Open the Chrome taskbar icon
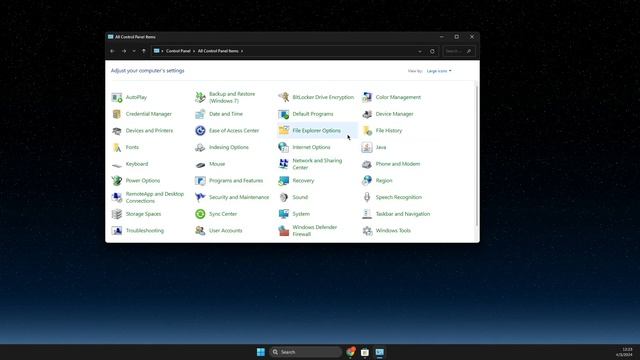640x360 pixels. [x=351, y=352]
